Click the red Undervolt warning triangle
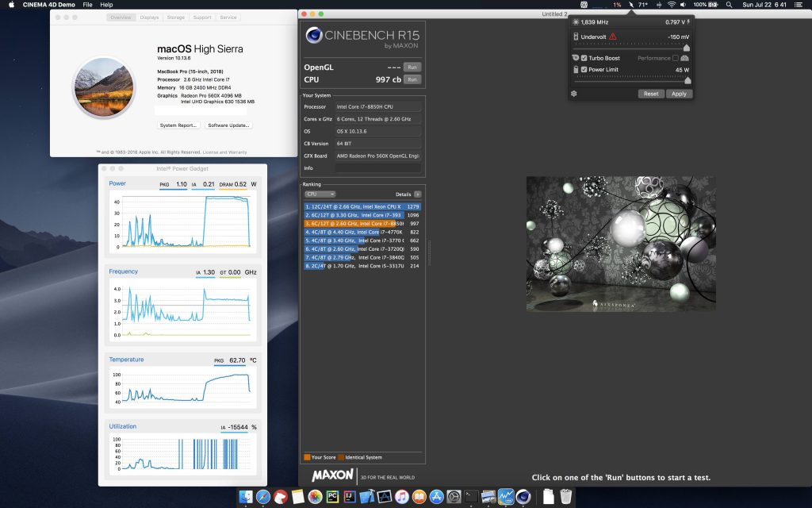Viewport: 812px width, 508px height. [613, 37]
